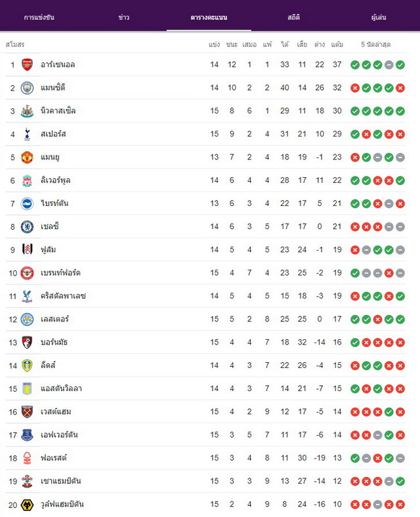Select the West Ham crest icon
The width and height of the screenshot is (420, 517).
coord(27,412)
